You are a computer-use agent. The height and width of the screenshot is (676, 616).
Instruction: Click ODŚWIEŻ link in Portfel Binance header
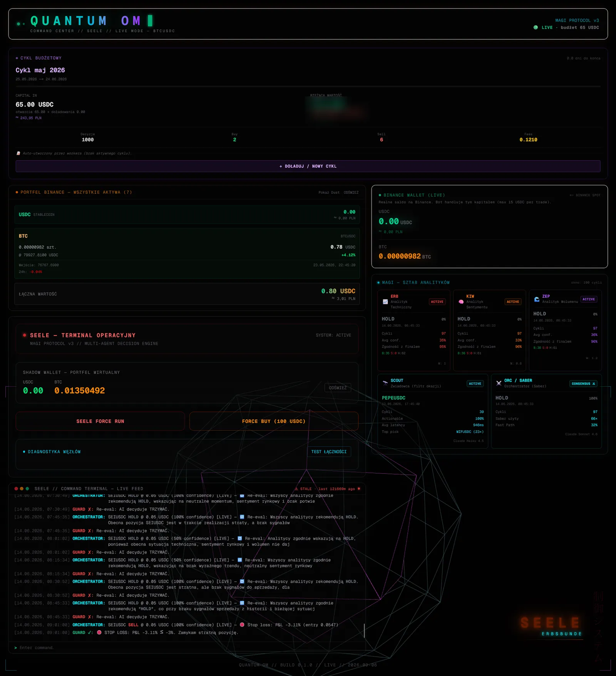pos(351,193)
